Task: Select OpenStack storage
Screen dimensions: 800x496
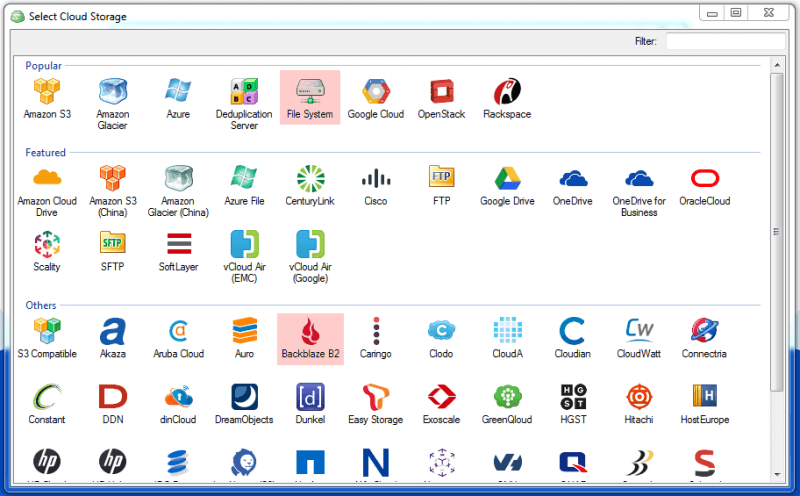Action: pyautogui.click(x=441, y=98)
